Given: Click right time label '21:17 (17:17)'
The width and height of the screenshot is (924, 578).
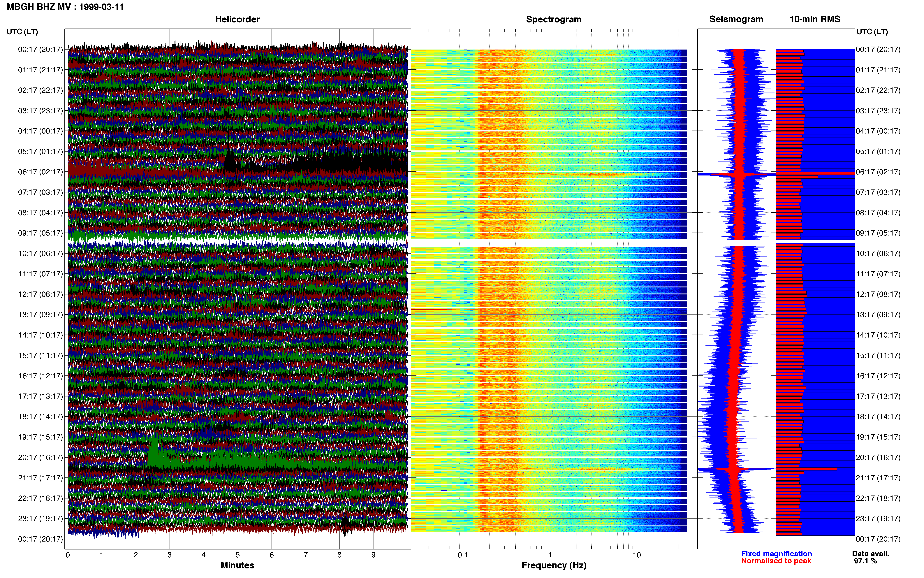Looking at the screenshot, I should coord(878,477).
